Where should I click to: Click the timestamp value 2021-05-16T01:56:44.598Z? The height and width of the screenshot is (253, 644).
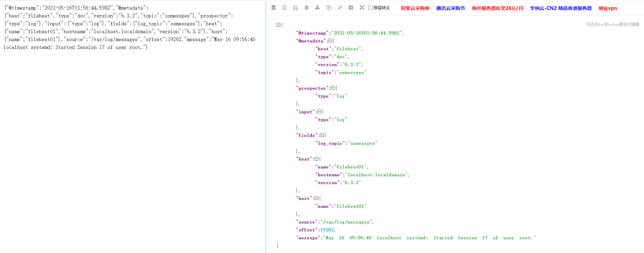[366, 33]
